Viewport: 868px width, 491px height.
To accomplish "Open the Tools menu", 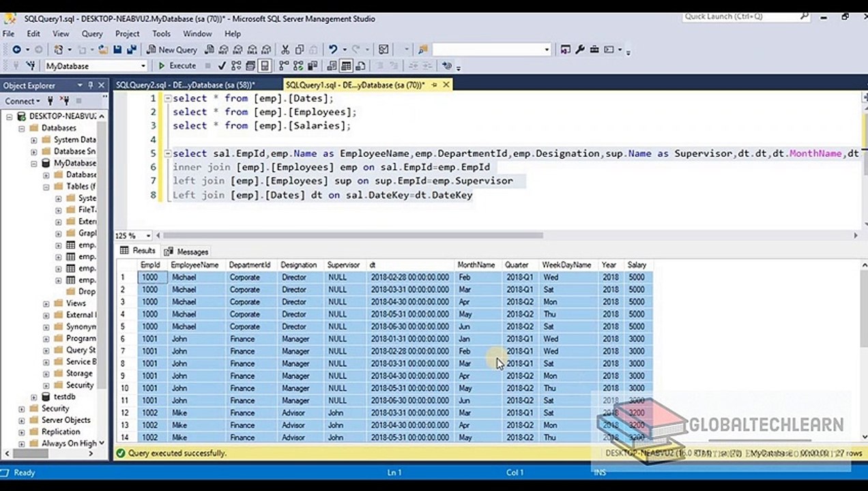I will pyautogui.click(x=161, y=33).
